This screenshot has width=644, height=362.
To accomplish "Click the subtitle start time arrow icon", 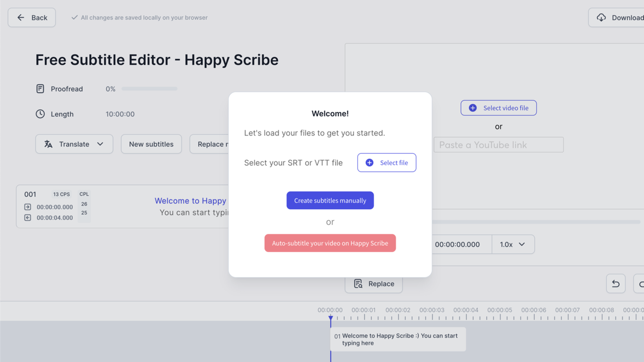I will 28,207.
